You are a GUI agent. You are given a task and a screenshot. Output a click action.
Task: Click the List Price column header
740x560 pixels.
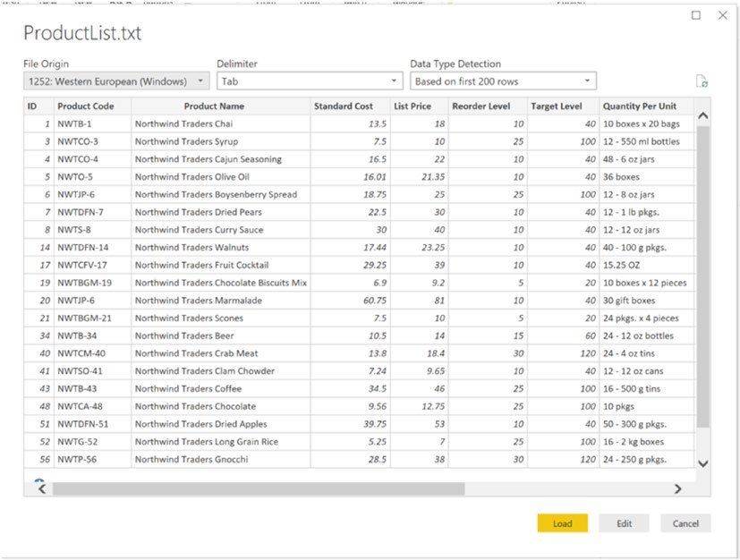(x=419, y=106)
